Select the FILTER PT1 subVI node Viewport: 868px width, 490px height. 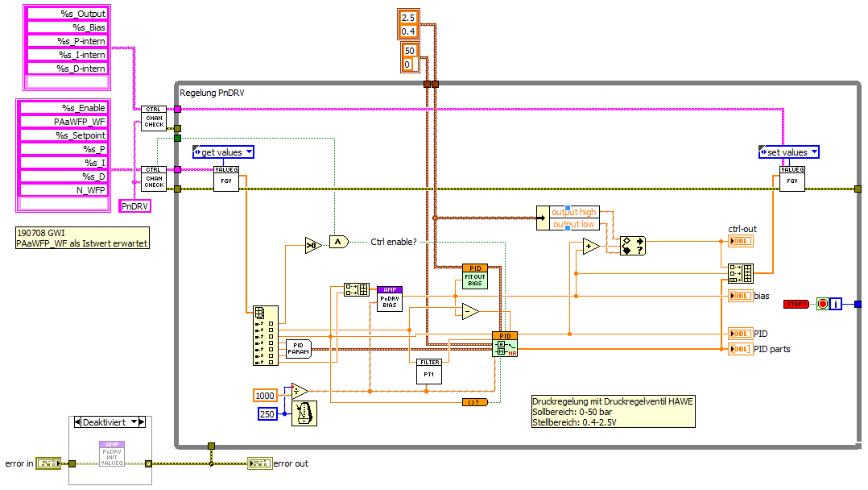(x=430, y=372)
